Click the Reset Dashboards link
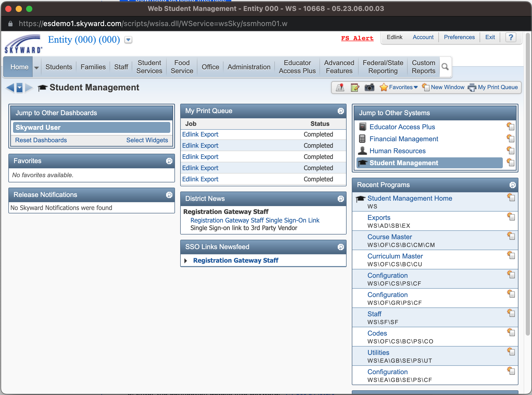 (41, 140)
